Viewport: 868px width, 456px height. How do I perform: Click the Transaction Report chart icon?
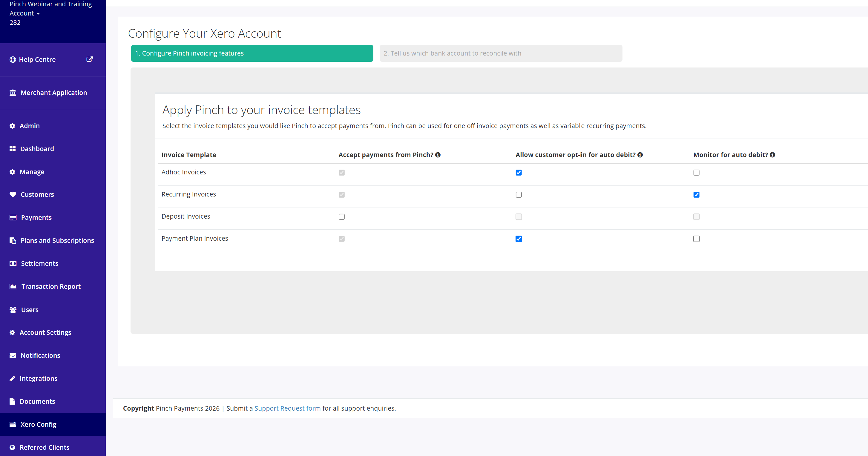[x=13, y=287]
